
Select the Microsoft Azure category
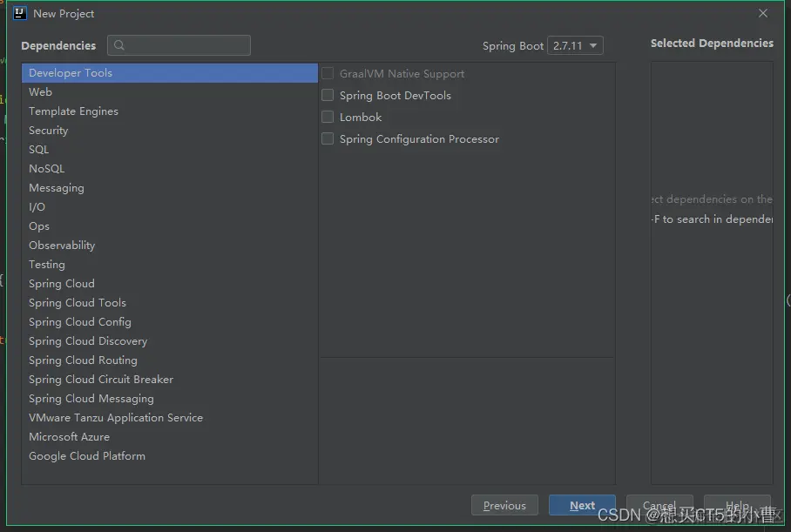click(x=170, y=437)
